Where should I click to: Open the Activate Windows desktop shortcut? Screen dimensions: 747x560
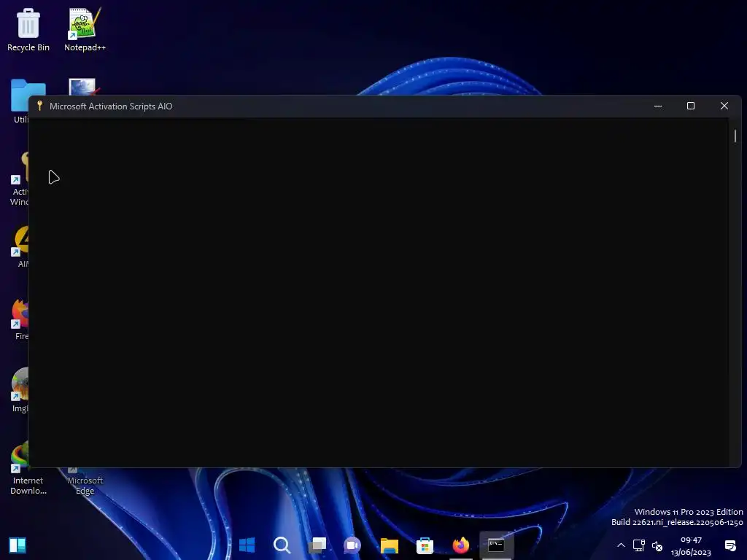point(19,179)
